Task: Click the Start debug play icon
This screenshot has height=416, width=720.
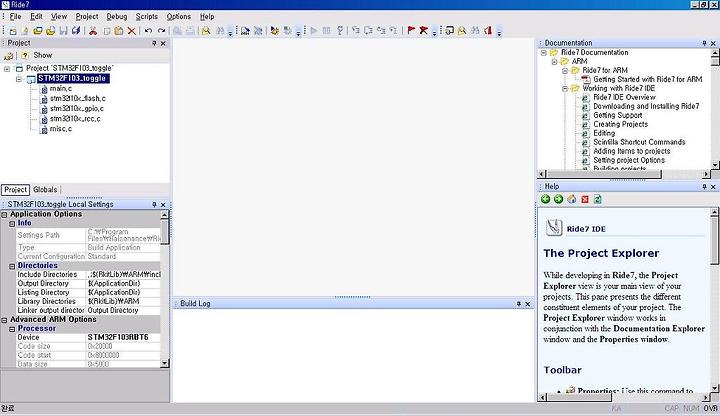Action: (314, 31)
